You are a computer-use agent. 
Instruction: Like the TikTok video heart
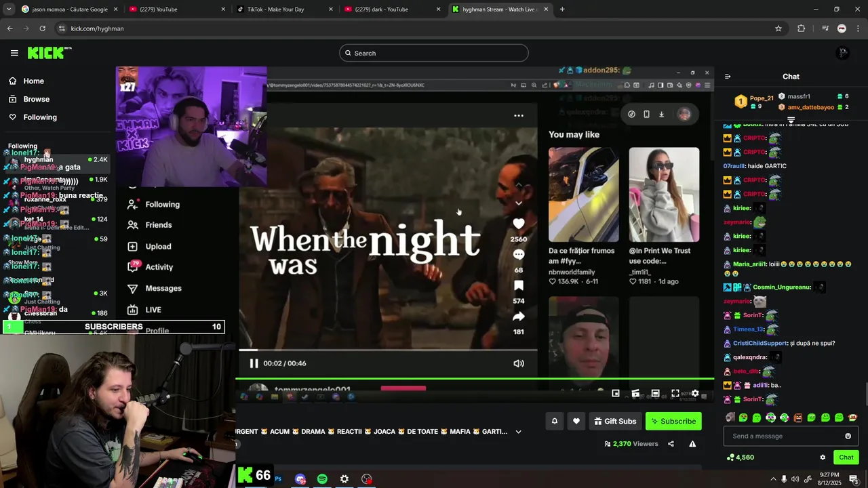point(519,224)
